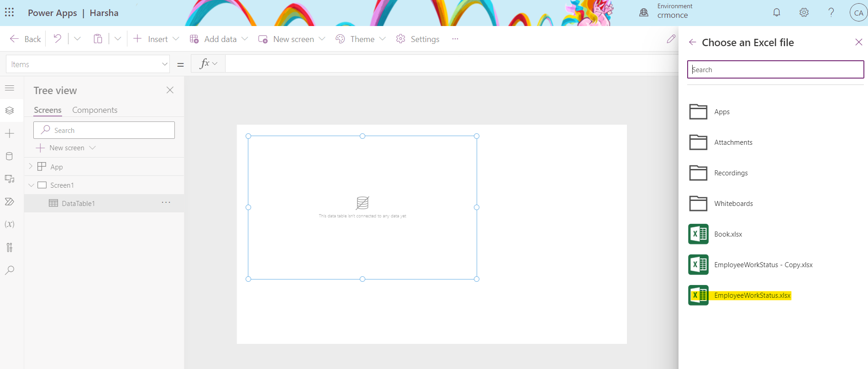Click the crmonce environment name
This screenshot has height=369, width=868.
click(x=673, y=15)
